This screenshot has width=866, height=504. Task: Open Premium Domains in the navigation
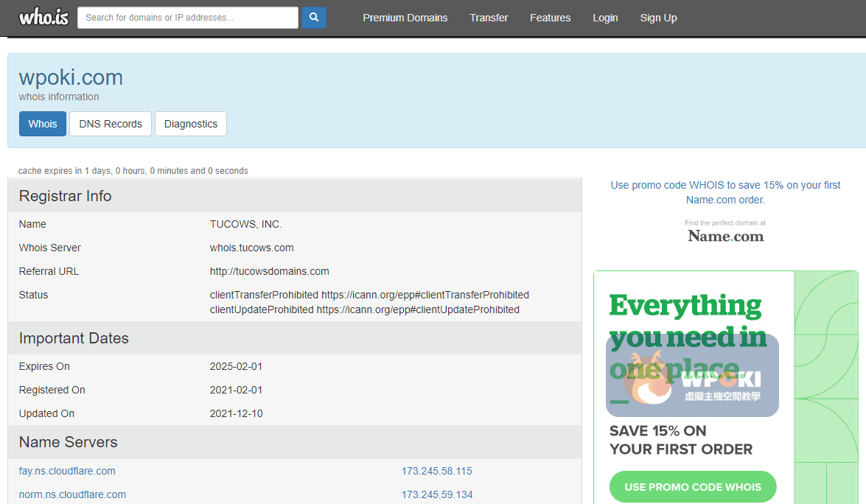[x=405, y=18]
